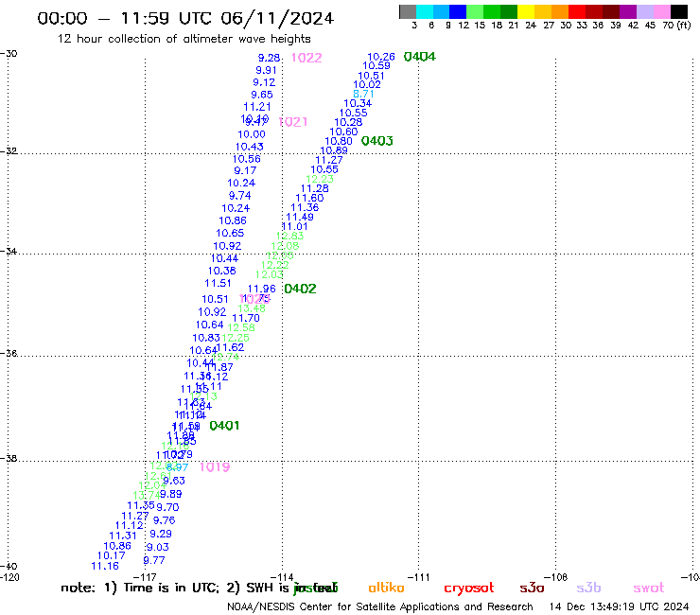Screen dimensions: 700x615
Task: Select the pink track label 1021
Action: (x=293, y=122)
